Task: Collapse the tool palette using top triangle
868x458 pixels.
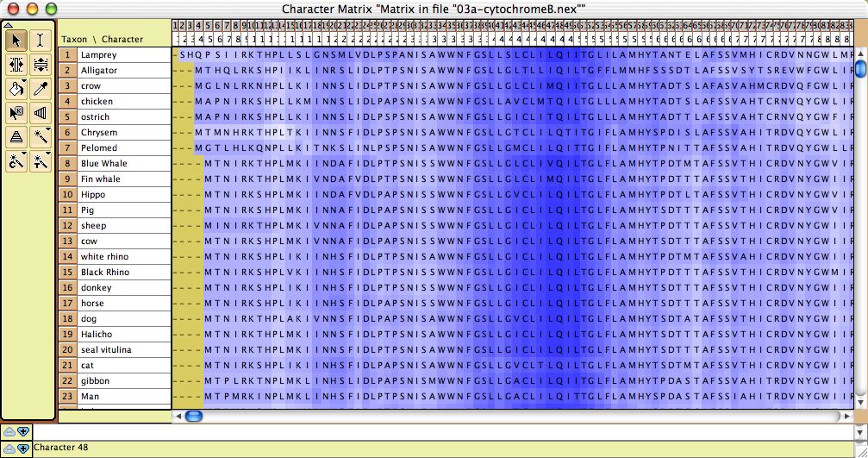Action: [8, 24]
